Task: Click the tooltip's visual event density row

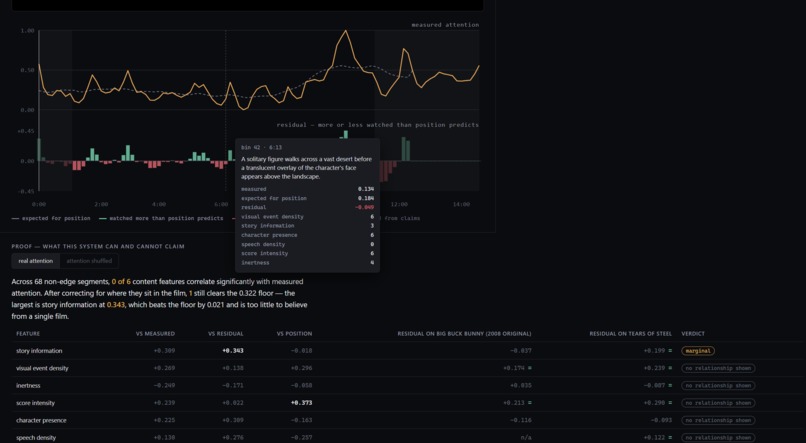Action: pyautogui.click(x=307, y=217)
